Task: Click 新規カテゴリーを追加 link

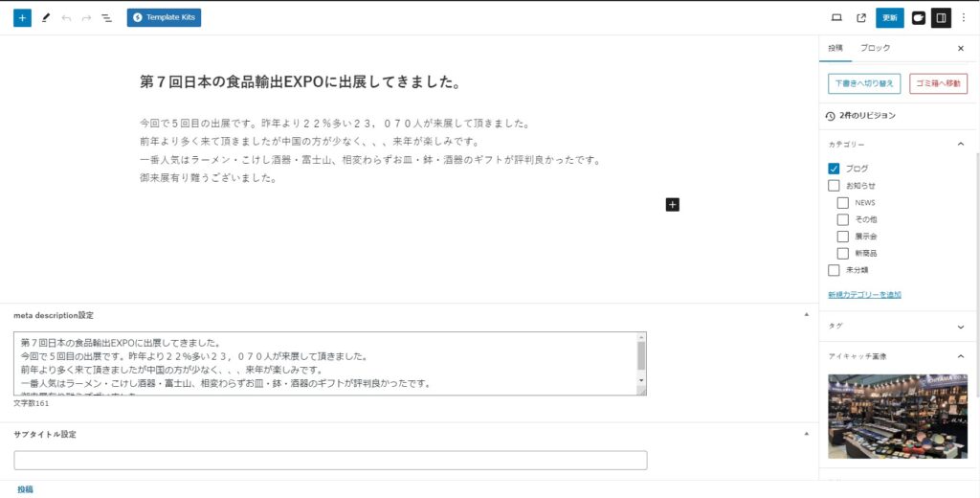Action: [x=864, y=295]
